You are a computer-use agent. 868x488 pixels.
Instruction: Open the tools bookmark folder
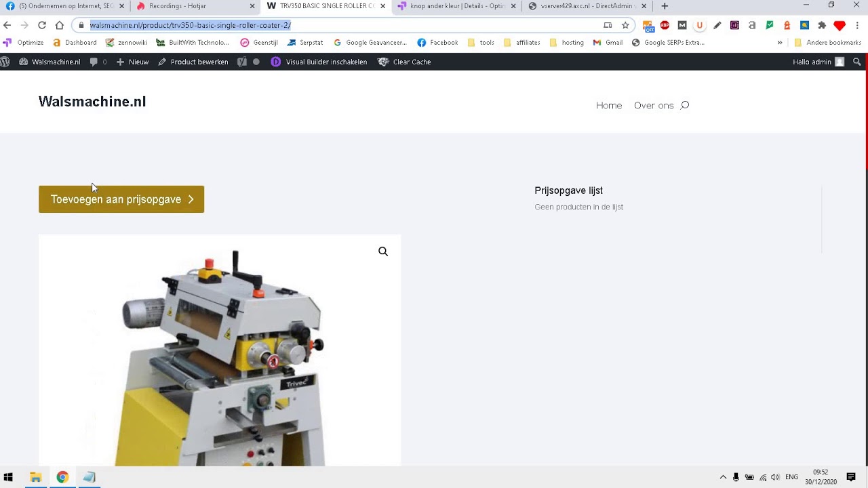point(481,42)
